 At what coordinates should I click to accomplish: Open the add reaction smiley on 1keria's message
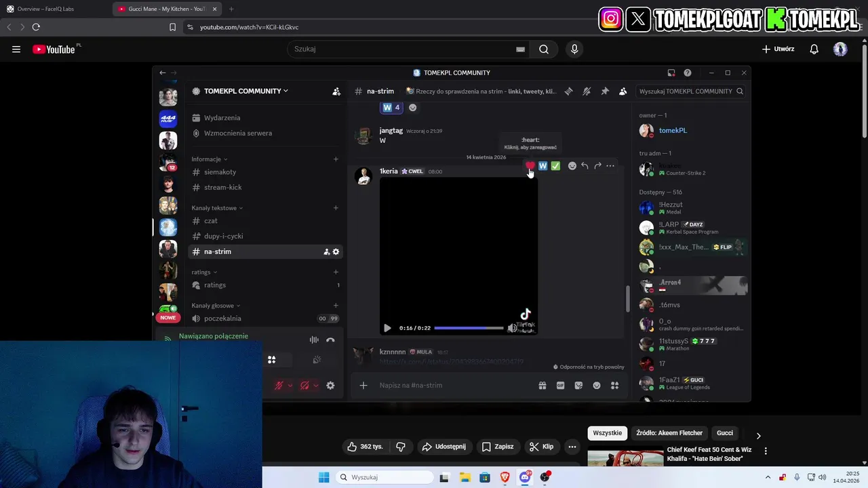(572, 165)
